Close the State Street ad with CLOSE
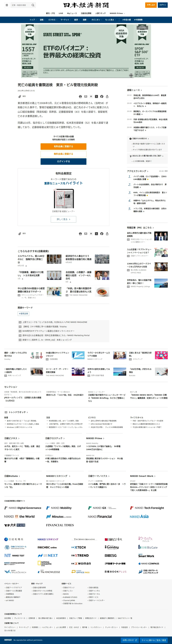This screenshot has width=172, height=644. pyautogui.click(x=142, y=28)
